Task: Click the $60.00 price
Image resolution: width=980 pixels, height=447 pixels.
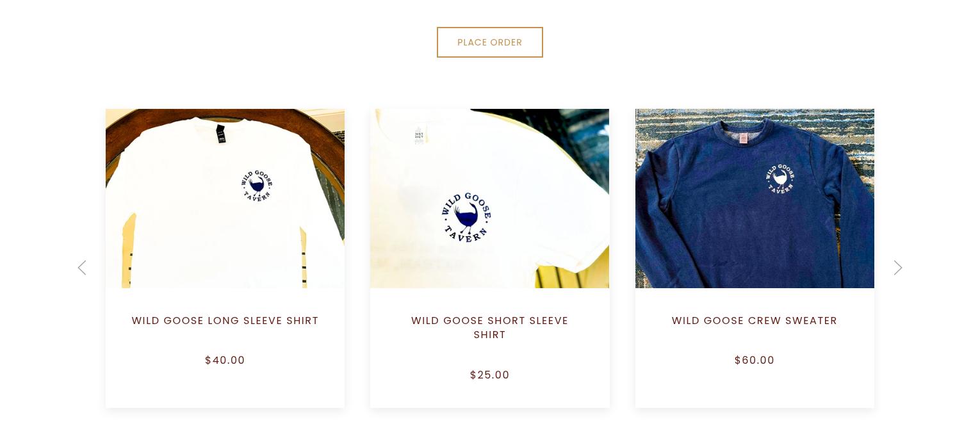Action: [x=755, y=361]
